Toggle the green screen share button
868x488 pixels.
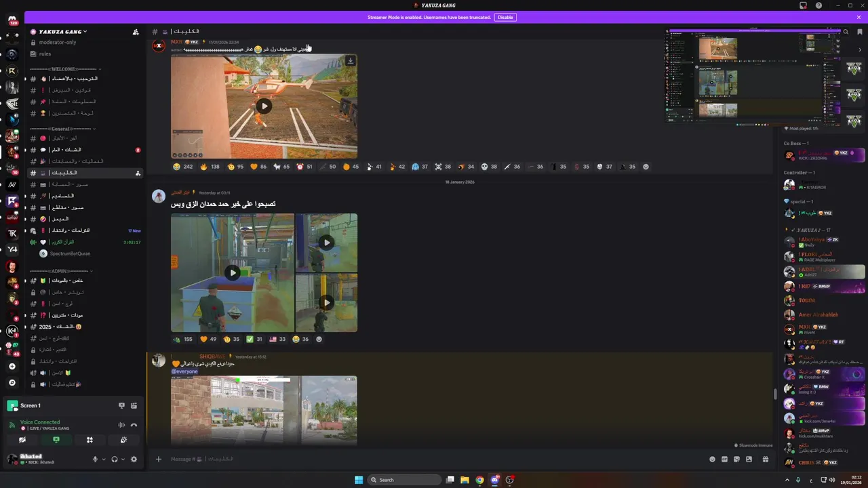click(x=56, y=440)
